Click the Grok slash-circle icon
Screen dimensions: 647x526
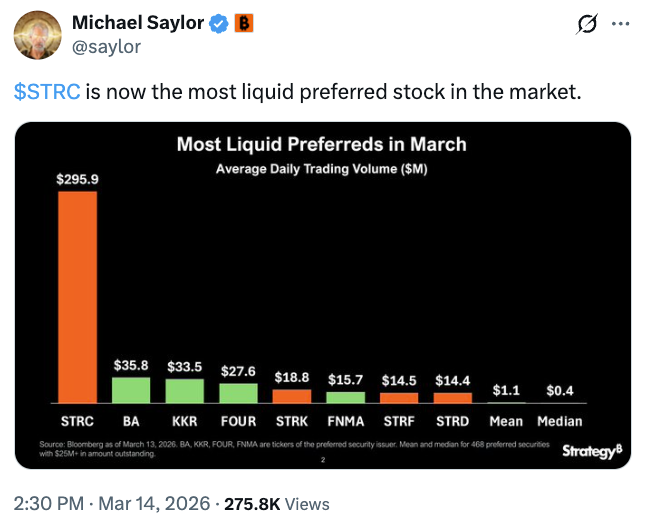tap(588, 24)
